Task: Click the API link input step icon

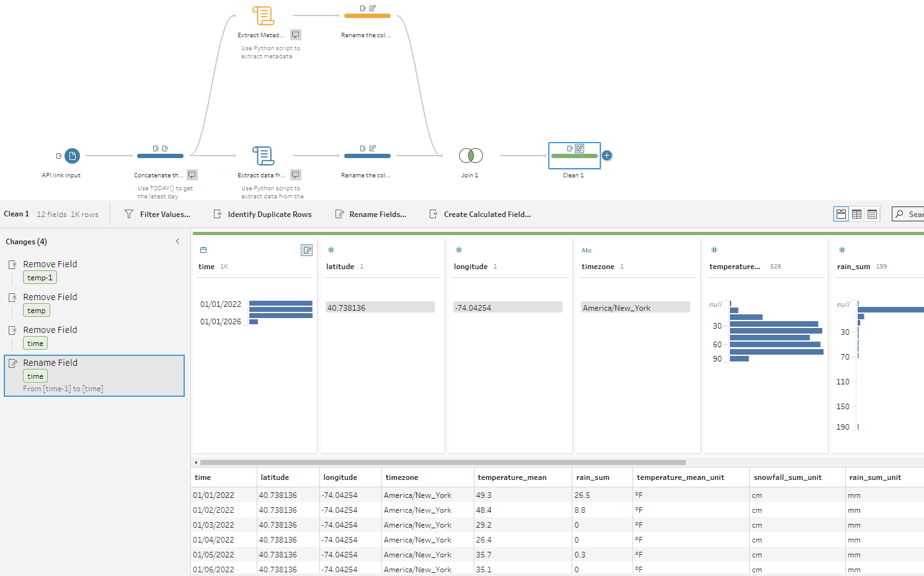Action: click(72, 156)
